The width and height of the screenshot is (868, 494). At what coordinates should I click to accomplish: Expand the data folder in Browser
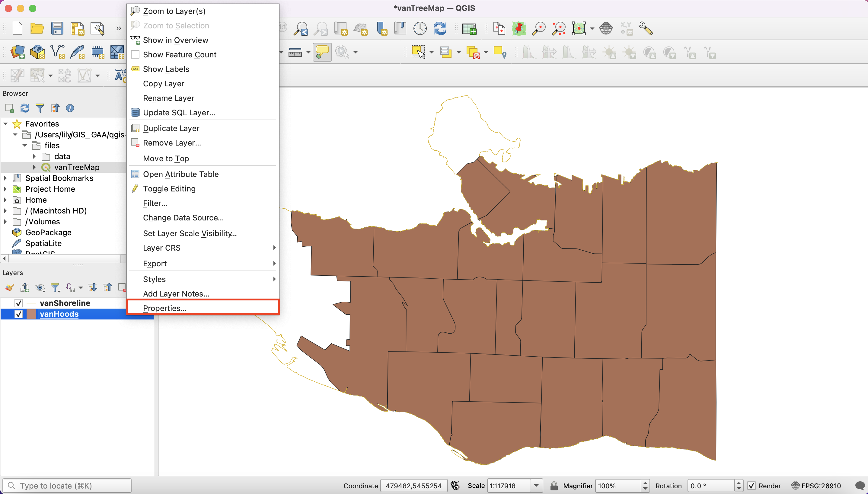[34, 156]
